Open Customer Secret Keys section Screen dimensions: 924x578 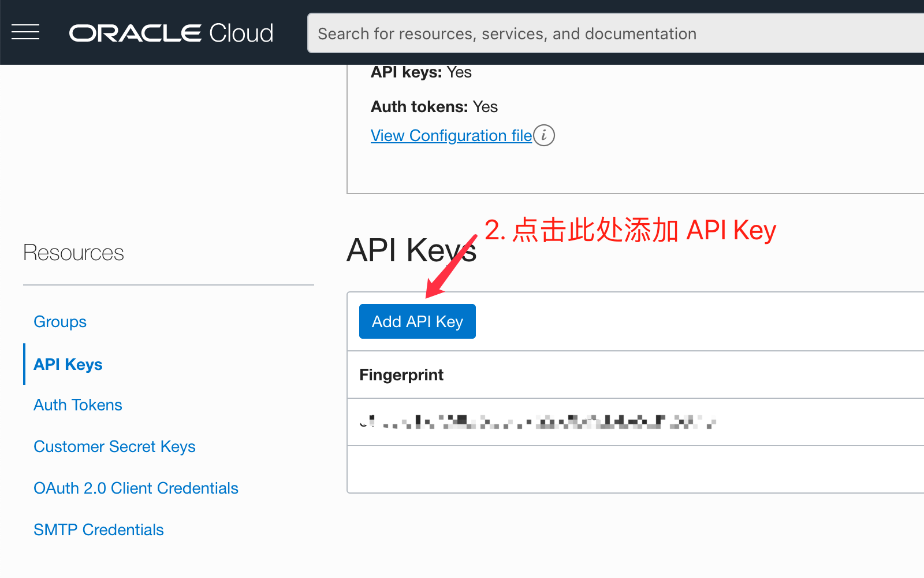pyautogui.click(x=114, y=447)
